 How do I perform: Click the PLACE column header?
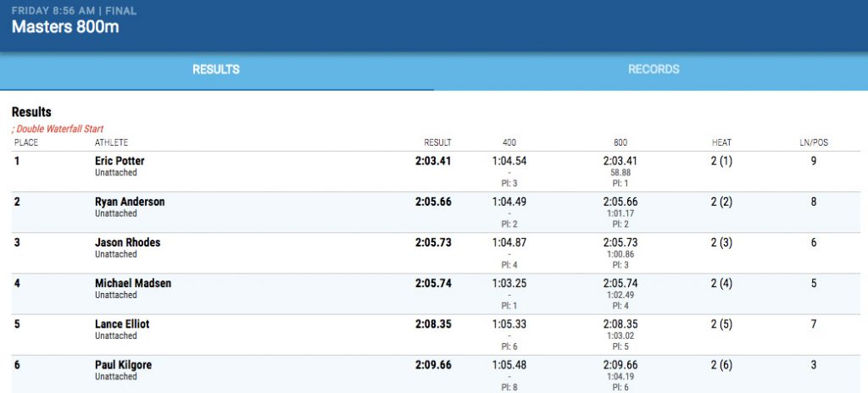coord(26,143)
